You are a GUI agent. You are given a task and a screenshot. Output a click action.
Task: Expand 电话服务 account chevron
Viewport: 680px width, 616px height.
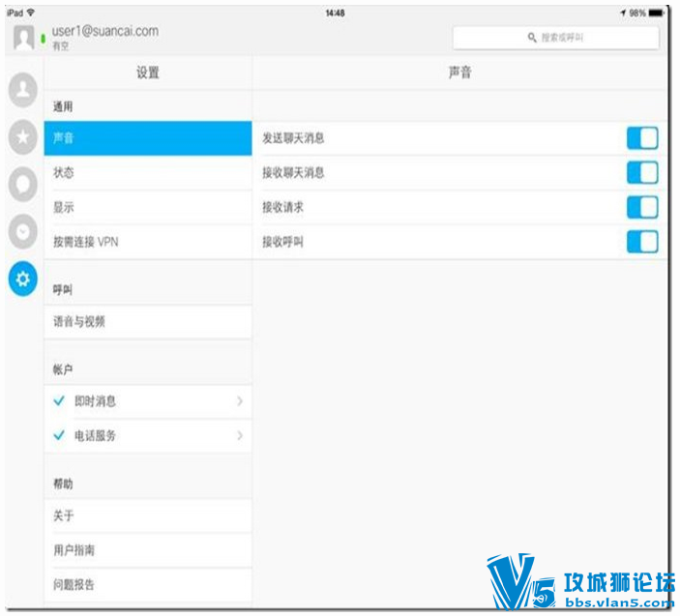[x=240, y=435]
